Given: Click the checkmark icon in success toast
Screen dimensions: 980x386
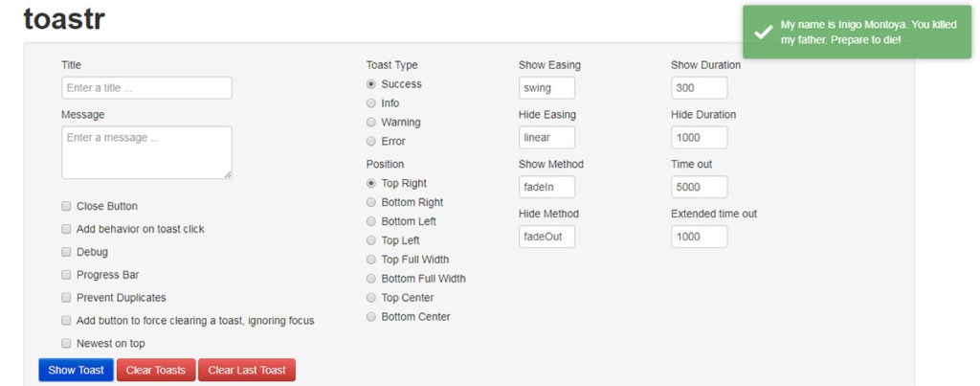Looking at the screenshot, I should [x=763, y=32].
